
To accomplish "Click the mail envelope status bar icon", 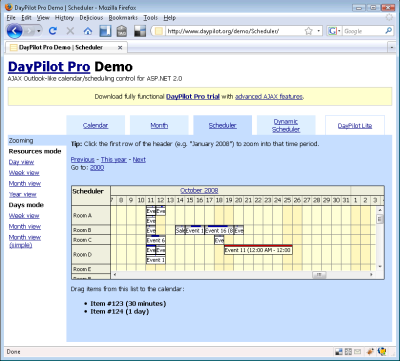I will [x=357, y=352].
